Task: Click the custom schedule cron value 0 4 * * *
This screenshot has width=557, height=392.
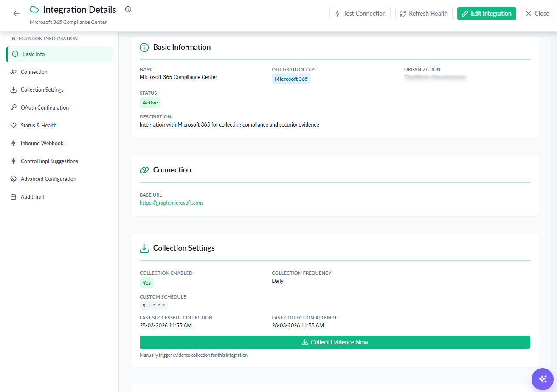Action: (x=154, y=305)
